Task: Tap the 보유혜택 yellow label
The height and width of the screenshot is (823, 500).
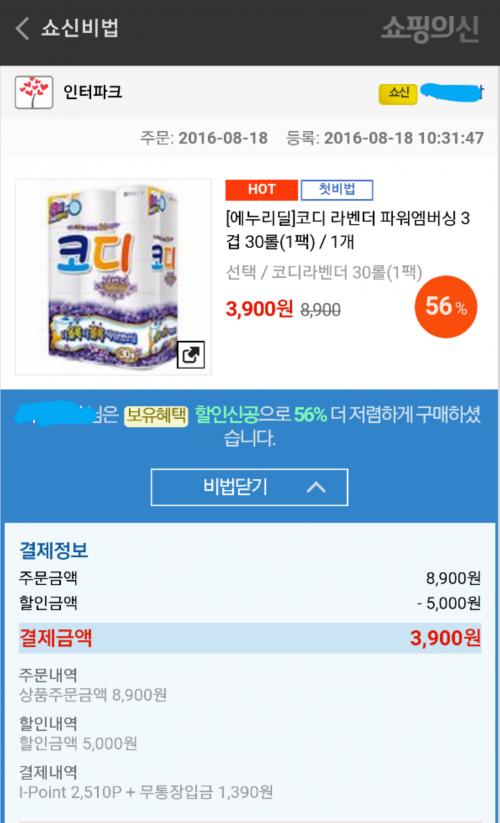Action: coord(156,416)
